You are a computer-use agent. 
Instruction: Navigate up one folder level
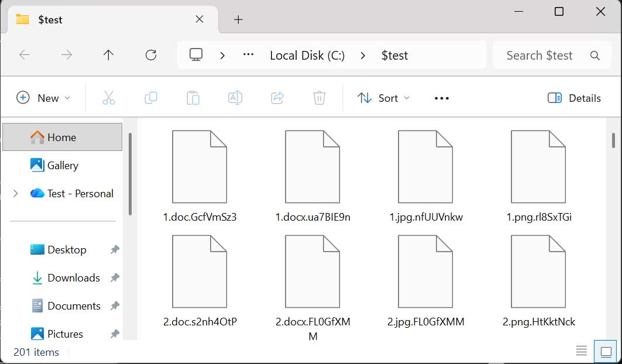[108, 54]
